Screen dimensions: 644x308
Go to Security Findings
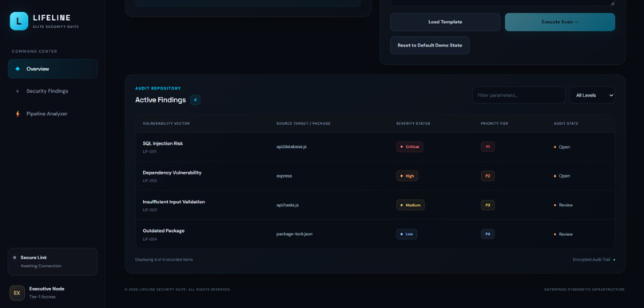(x=53, y=91)
